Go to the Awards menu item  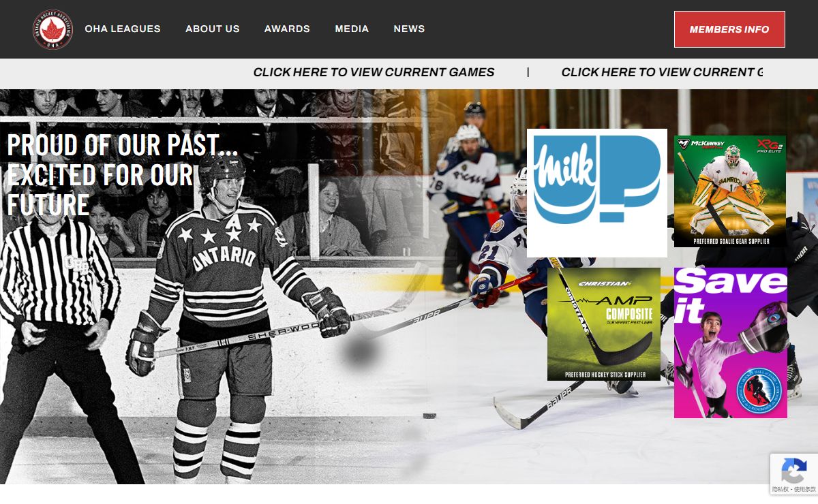[287, 29]
